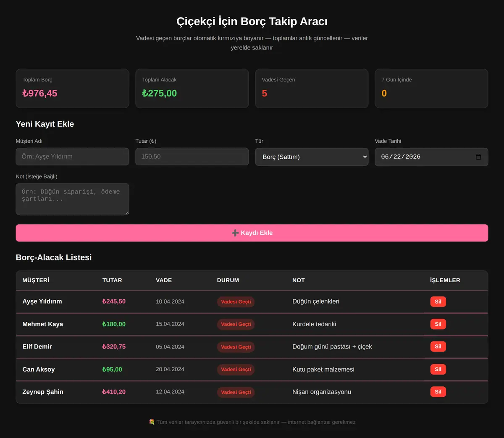Click the VADE column header

pyautogui.click(x=164, y=280)
